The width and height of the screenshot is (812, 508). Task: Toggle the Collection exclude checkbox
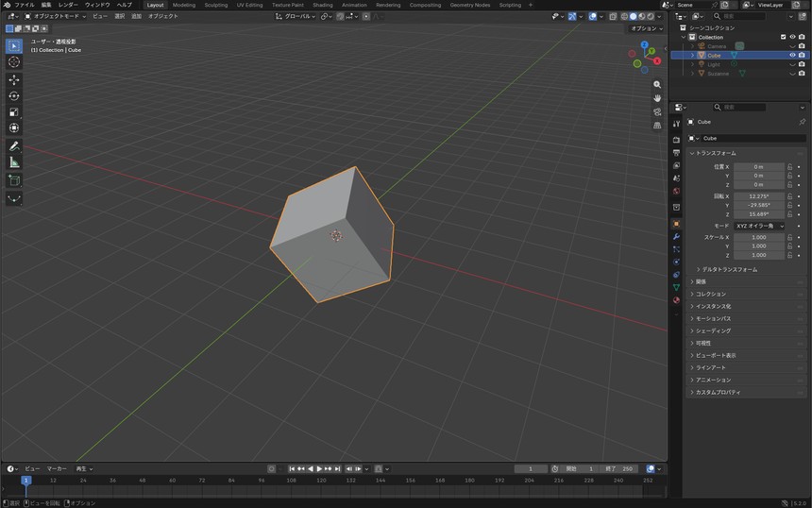(783, 37)
